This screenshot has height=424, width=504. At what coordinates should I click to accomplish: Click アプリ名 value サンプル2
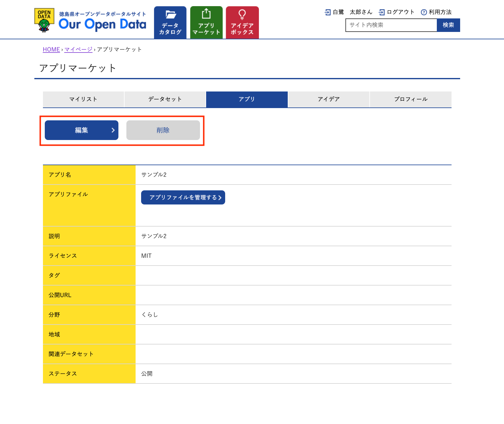pyautogui.click(x=154, y=175)
